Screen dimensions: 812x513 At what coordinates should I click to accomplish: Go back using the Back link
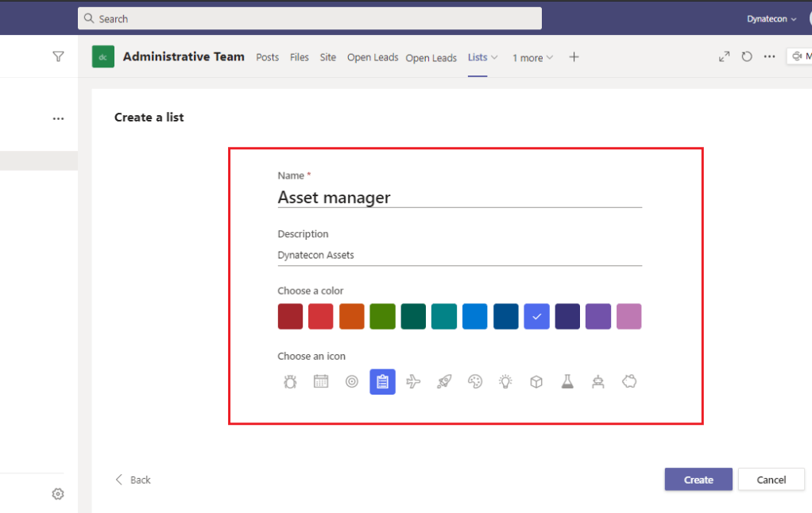133,480
